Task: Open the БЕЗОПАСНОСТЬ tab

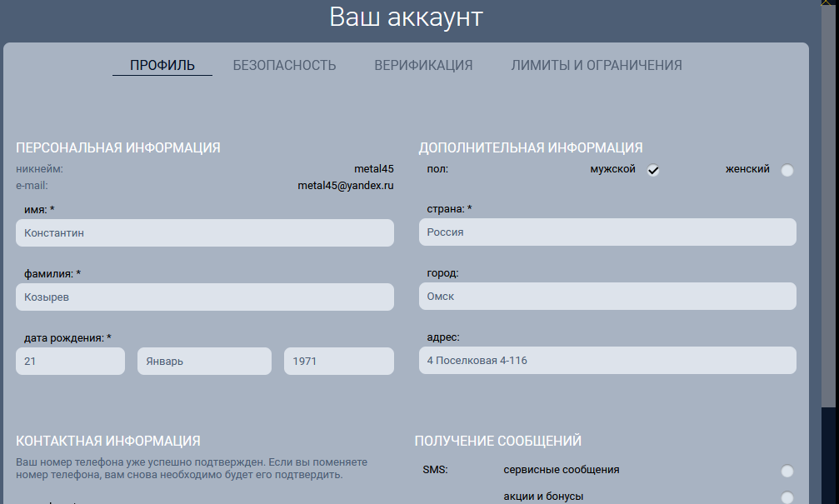Action: point(284,65)
